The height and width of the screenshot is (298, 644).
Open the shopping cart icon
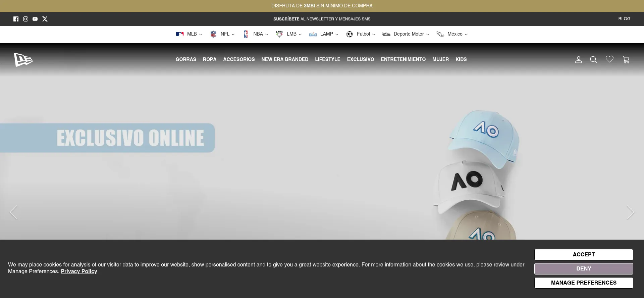pyautogui.click(x=626, y=60)
